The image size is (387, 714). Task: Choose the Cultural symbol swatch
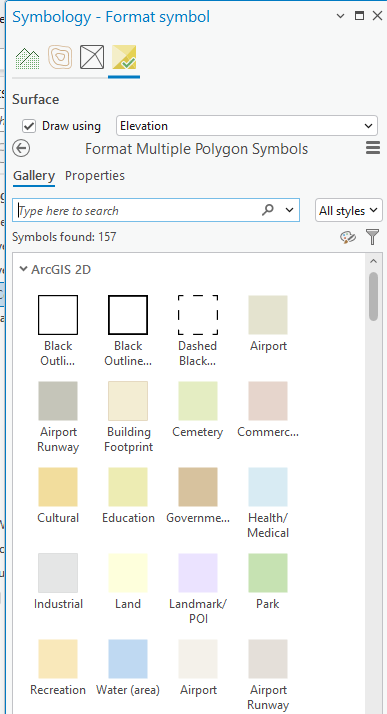pos(58,487)
